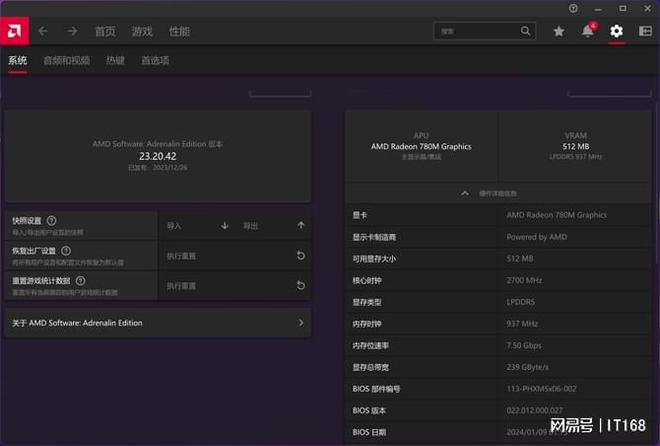The image size is (660, 446).
Task: Click Powered by AMD value
Action: (537, 237)
